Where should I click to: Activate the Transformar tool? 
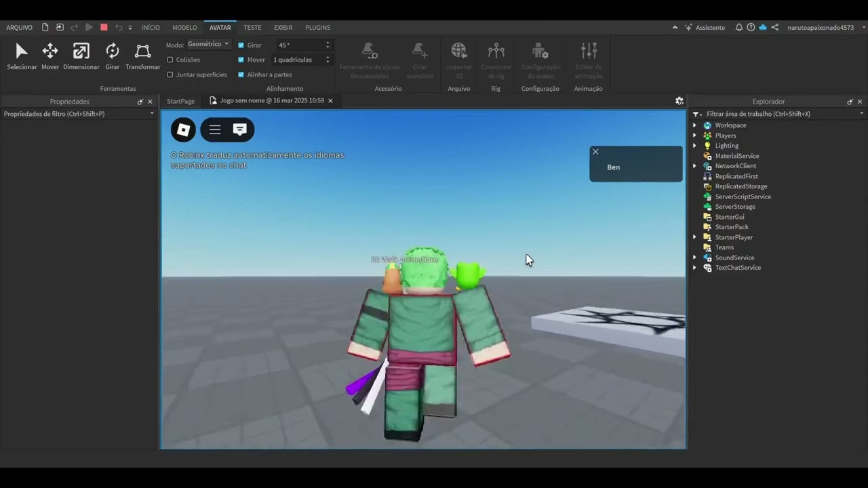(143, 56)
